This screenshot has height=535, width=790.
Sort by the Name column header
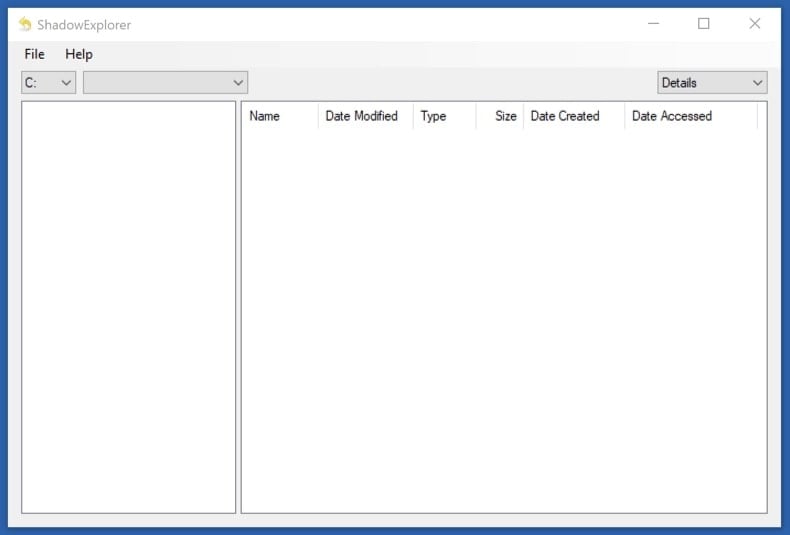[x=280, y=116]
